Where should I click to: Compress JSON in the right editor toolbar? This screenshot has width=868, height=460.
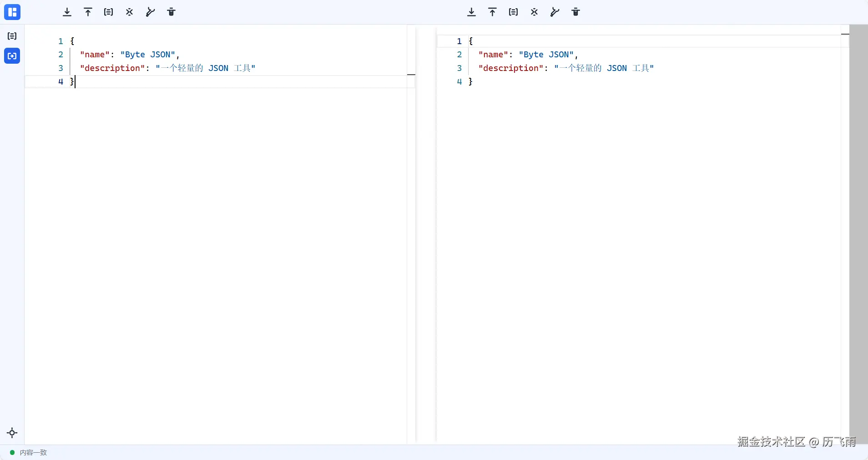click(535, 12)
